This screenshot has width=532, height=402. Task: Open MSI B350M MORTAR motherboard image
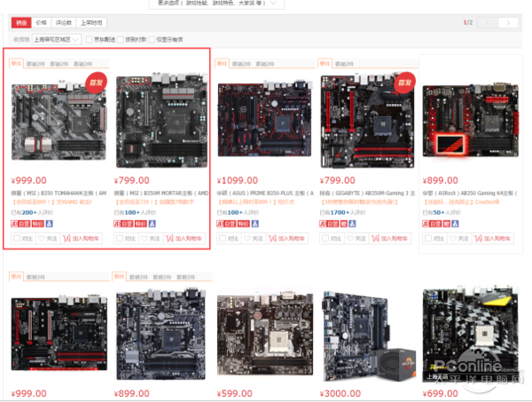161,121
